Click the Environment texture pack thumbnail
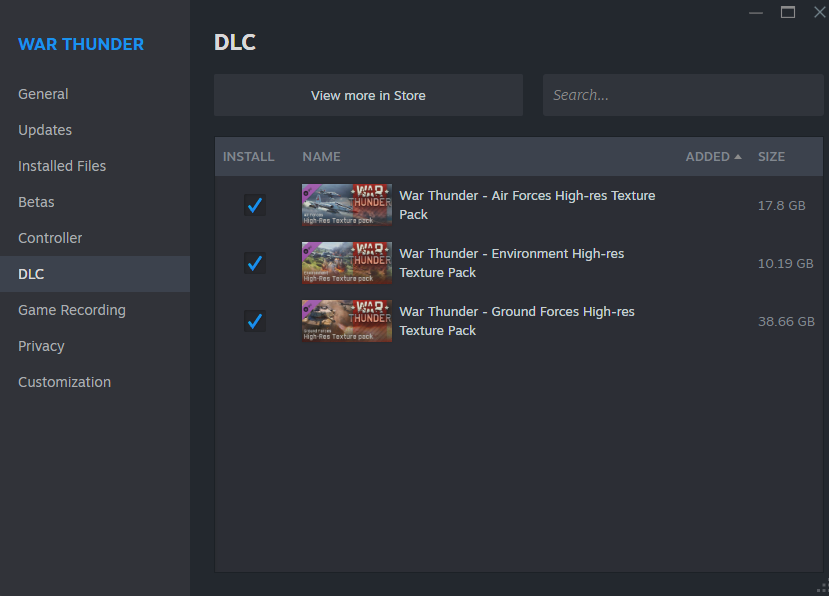 (346, 263)
